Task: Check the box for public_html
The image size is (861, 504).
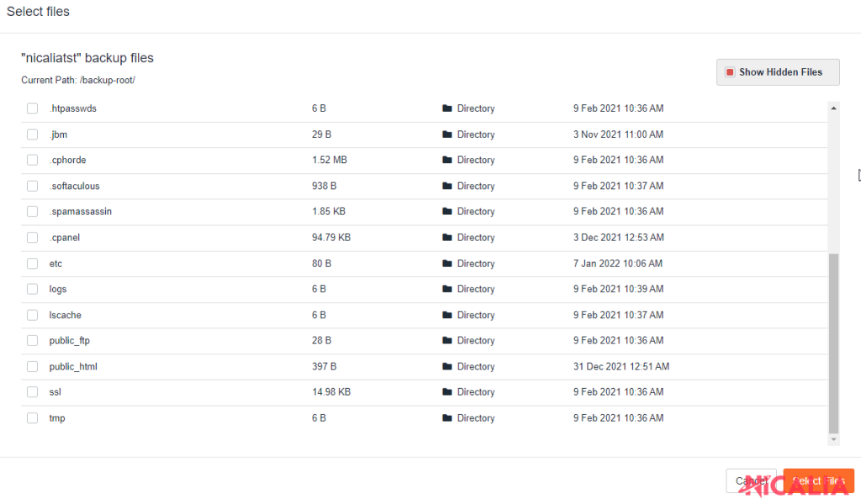Action: click(32, 366)
